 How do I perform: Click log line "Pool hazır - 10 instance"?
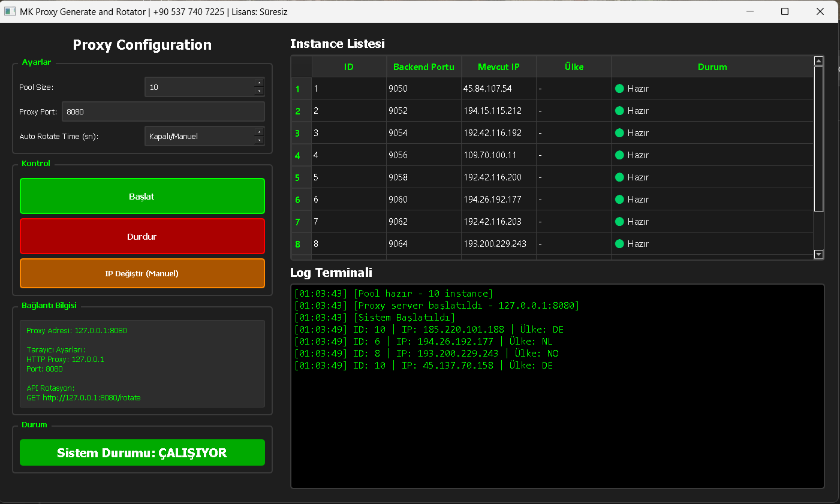point(393,294)
